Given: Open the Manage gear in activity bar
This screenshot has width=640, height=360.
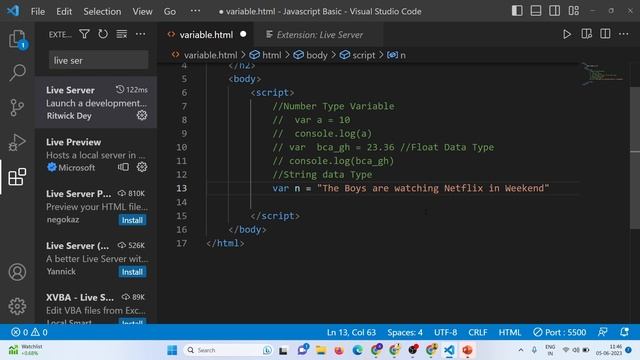Looking at the screenshot, I should (17, 306).
